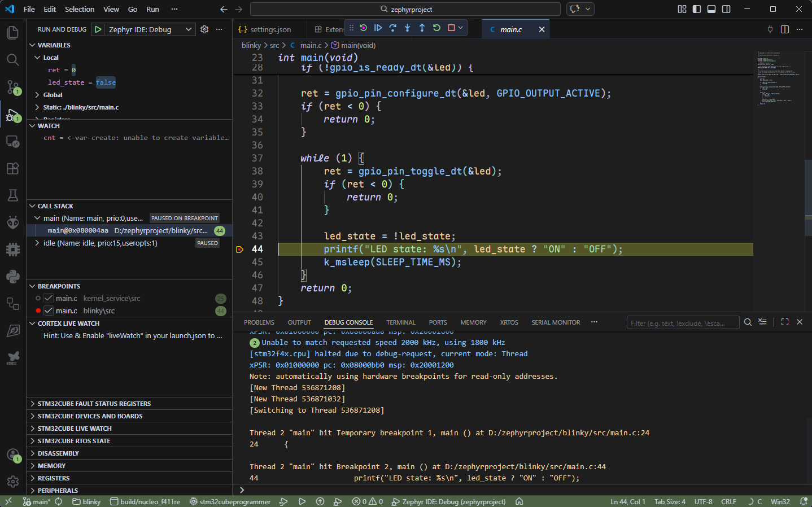The width and height of the screenshot is (812, 507).
Task: Open the Remote Explorer view
Action: [12, 141]
